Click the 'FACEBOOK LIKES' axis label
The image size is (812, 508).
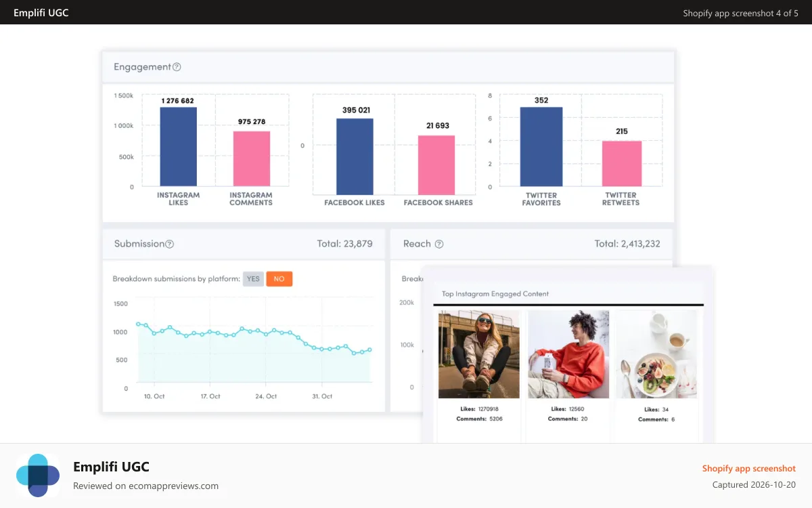tap(355, 203)
